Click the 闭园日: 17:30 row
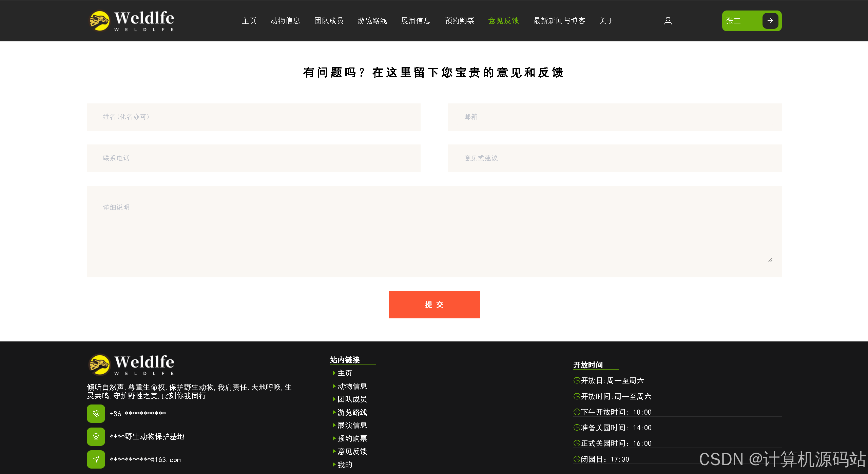Viewport: 868px width, 474px height. (x=677, y=459)
